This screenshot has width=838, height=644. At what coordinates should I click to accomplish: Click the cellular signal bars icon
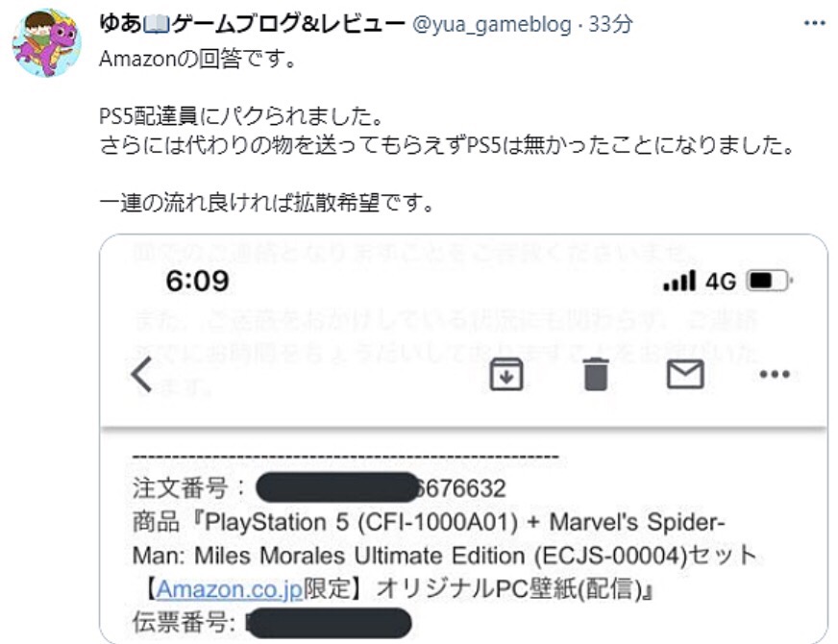tap(679, 281)
